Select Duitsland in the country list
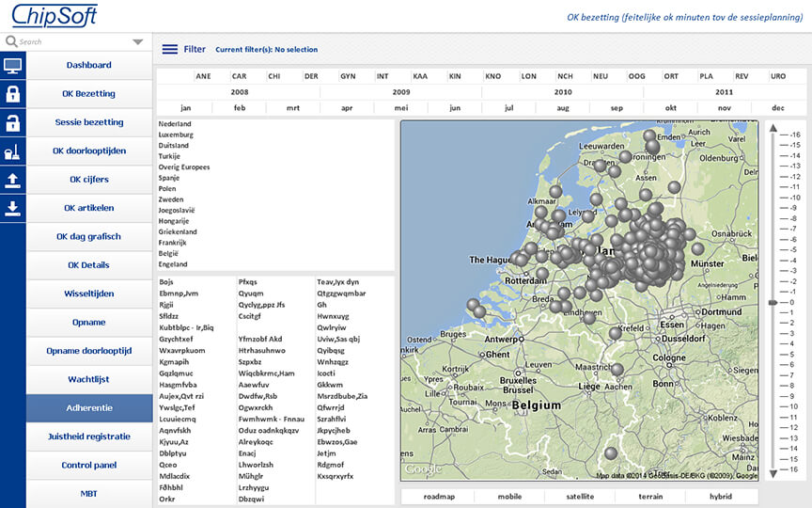This screenshot has width=812, height=508. click(x=174, y=146)
